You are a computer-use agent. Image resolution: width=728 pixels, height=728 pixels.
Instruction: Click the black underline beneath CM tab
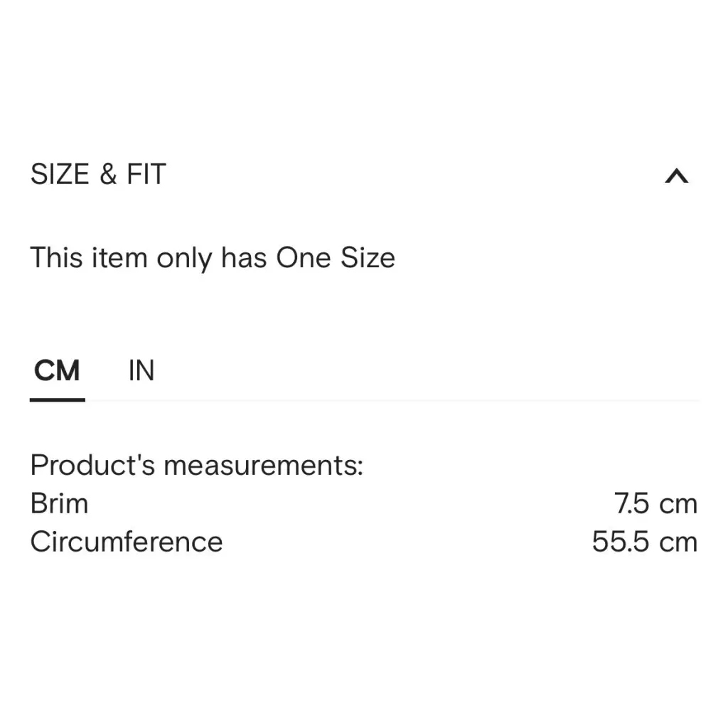57,400
